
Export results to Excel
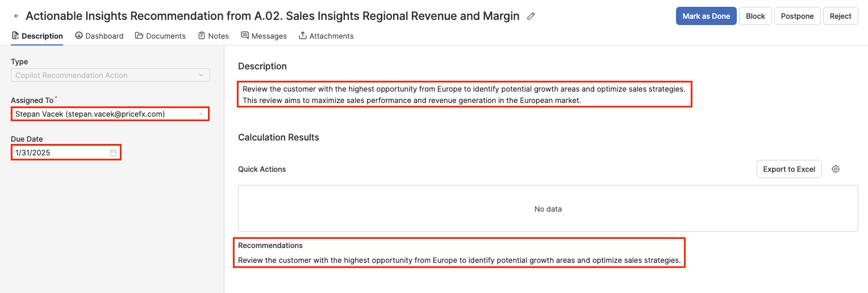pyautogui.click(x=789, y=169)
